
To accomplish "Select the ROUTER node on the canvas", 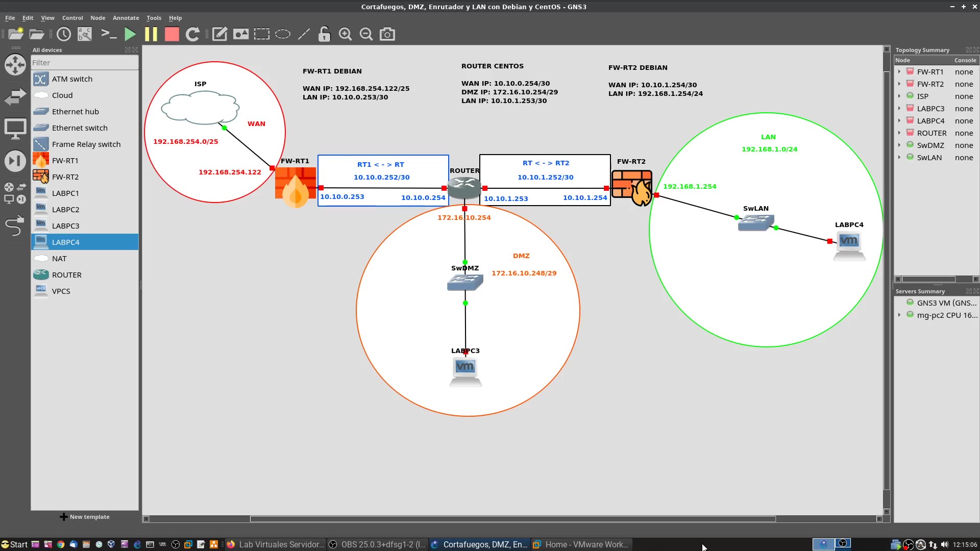I will (464, 188).
